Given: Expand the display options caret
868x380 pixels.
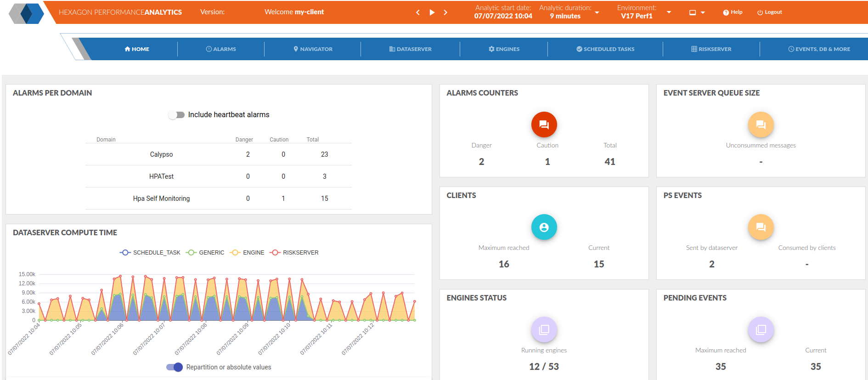Looking at the screenshot, I should pyautogui.click(x=703, y=13).
